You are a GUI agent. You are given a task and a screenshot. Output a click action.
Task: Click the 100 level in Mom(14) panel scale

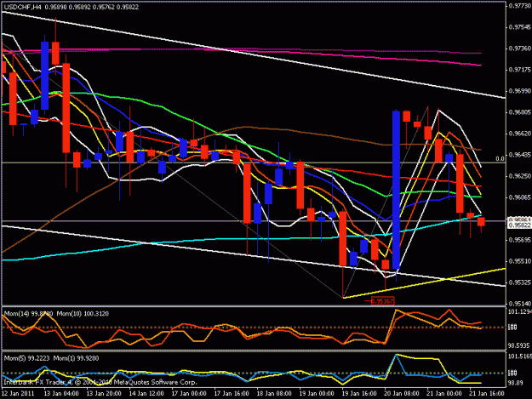[x=512, y=328]
